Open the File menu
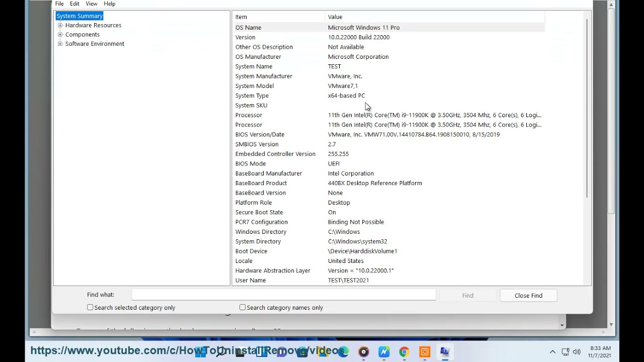This screenshot has width=644, height=362. point(59,4)
